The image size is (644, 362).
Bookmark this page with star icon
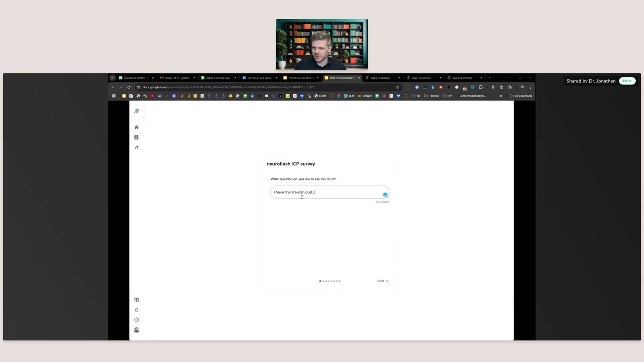(397, 87)
